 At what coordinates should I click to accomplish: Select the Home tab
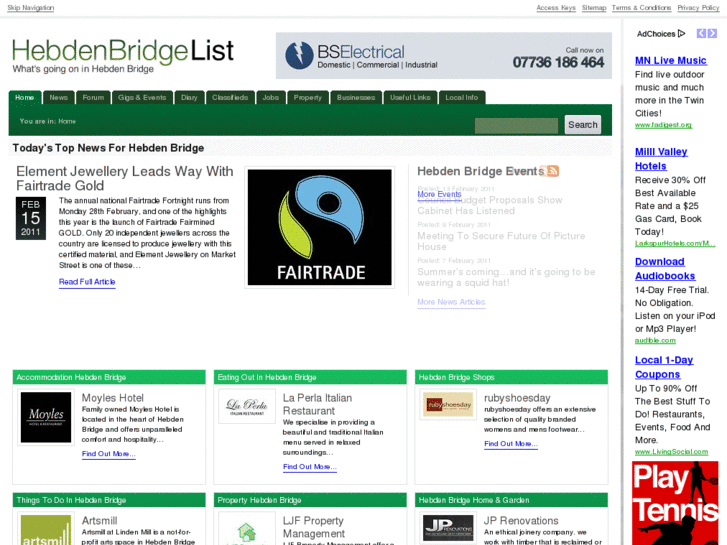point(25,97)
